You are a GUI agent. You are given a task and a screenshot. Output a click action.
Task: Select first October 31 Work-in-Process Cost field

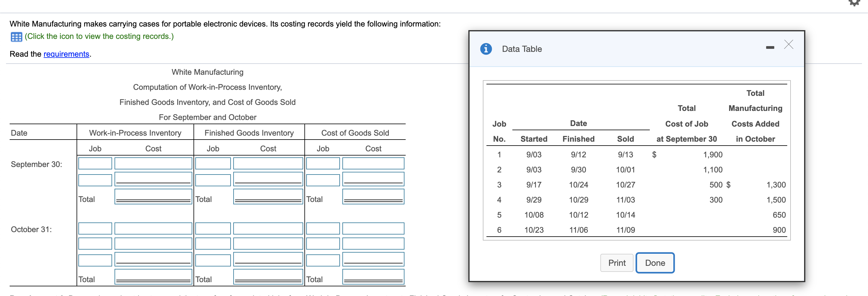[x=153, y=228]
